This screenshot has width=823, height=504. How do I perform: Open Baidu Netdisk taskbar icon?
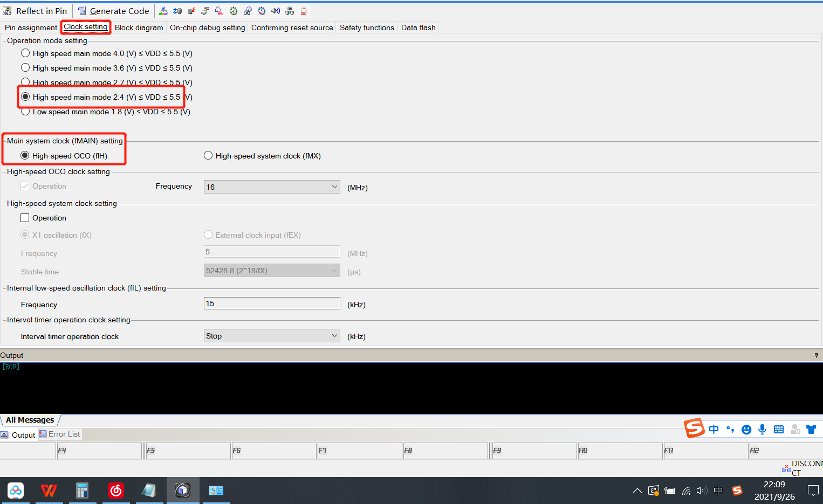[x=16, y=491]
